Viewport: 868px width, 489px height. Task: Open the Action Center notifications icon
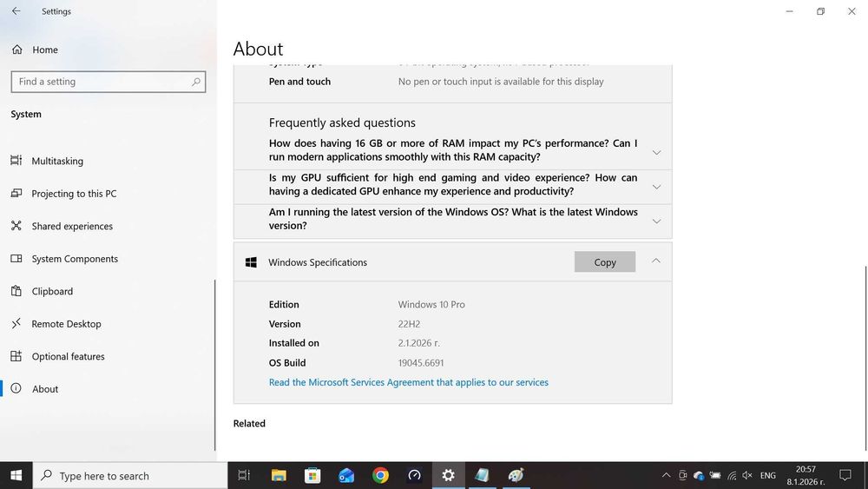point(845,475)
